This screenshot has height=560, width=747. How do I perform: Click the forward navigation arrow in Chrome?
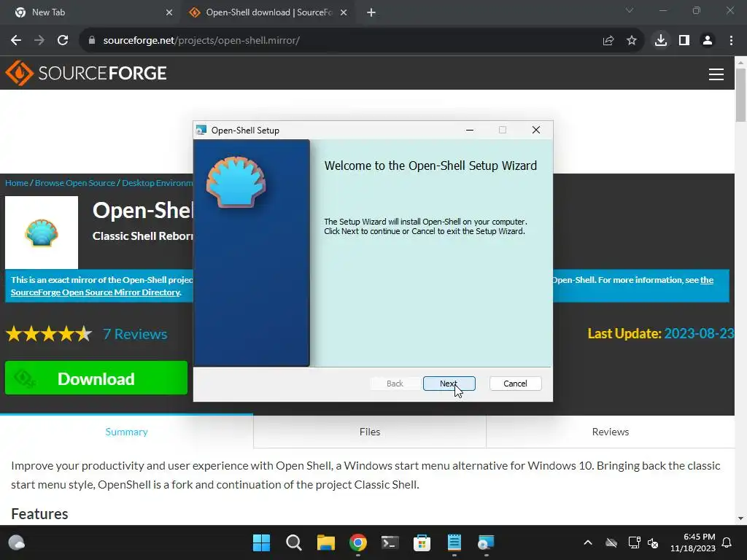click(x=39, y=41)
